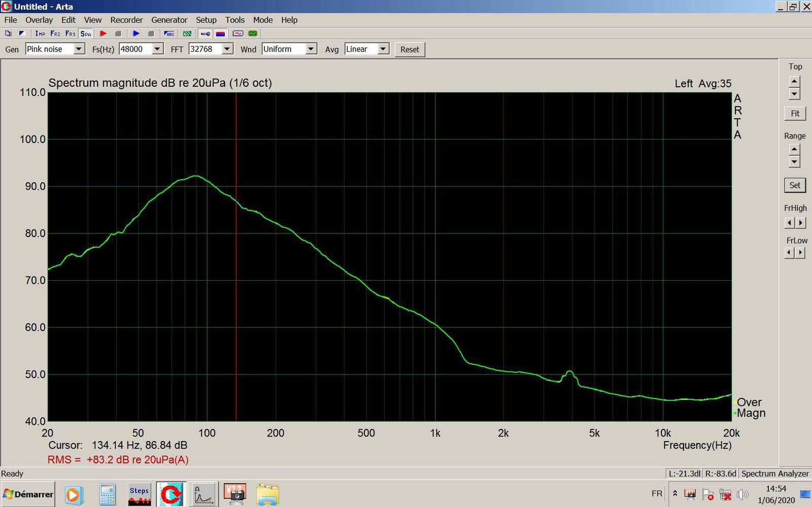Image resolution: width=812 pixels, height=507 pixels.
Task: Select the SPA spectrum analyzer mode icon
Action: coord(86,33)
